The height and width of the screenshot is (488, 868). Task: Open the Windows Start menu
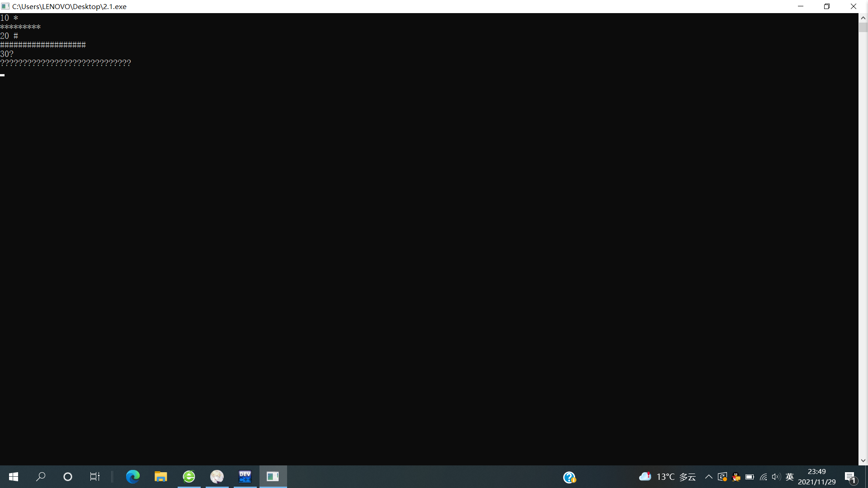pos(14,477)
